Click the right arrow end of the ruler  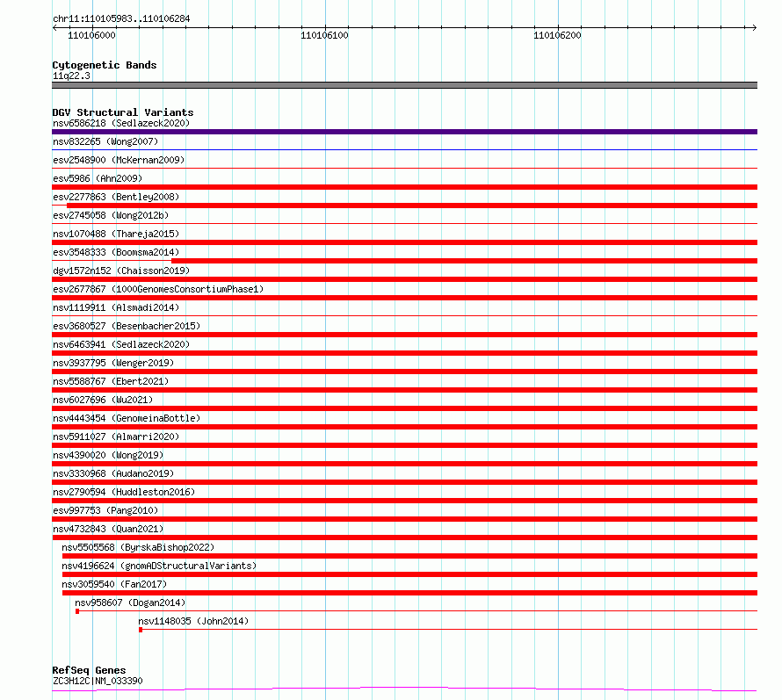[x=754, y=27]
